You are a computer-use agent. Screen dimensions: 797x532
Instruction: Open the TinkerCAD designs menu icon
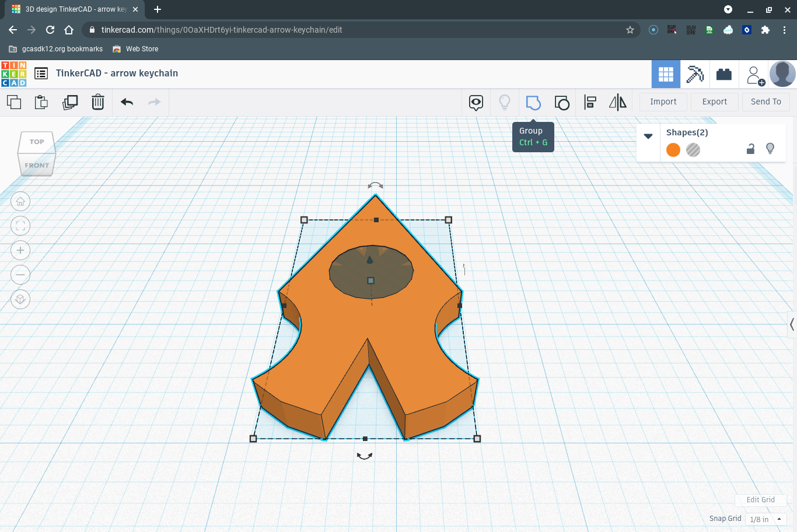point(40,73)
